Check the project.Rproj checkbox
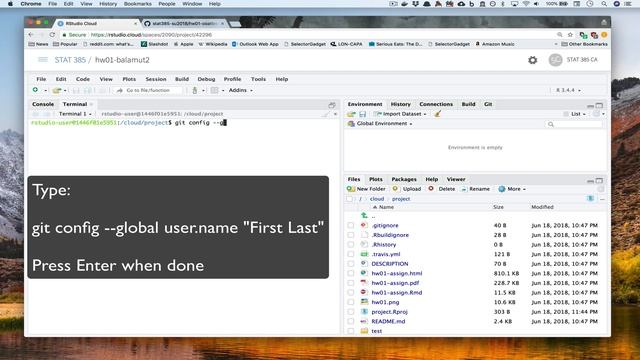 [x=351, y=312]
